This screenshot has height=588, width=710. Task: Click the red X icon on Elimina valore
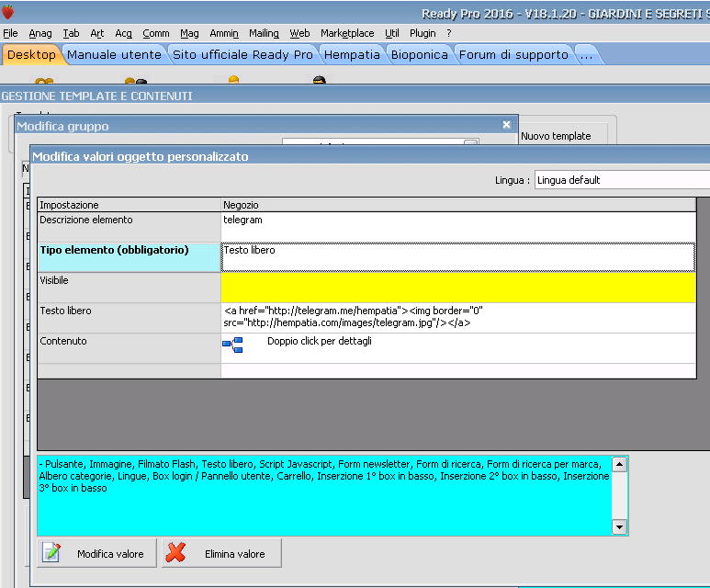click(175, 553)
